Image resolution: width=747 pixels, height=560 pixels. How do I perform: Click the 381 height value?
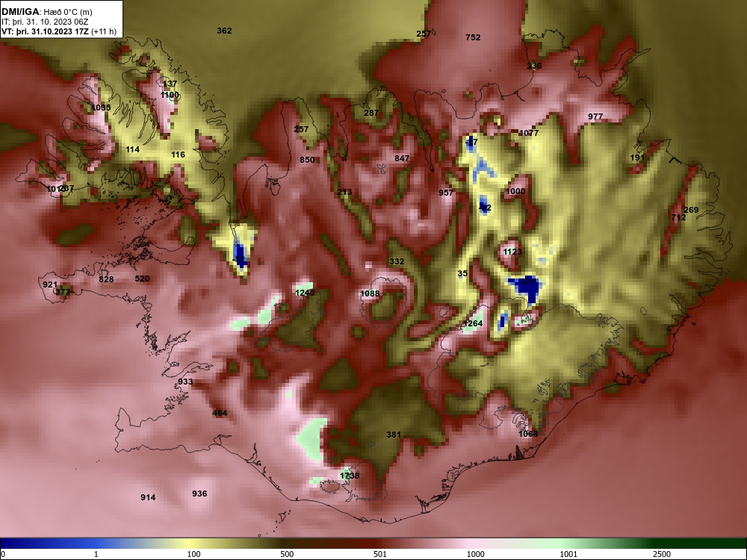click(x=394, y=435)
